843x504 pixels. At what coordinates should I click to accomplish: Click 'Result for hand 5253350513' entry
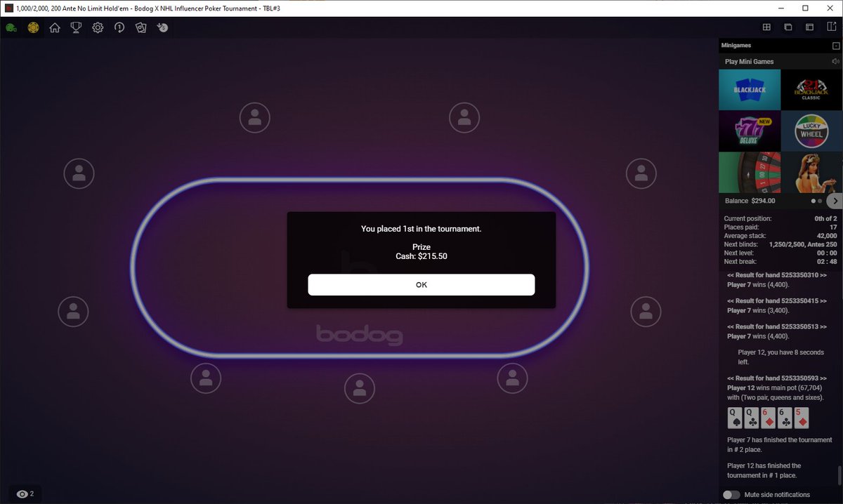pyautogui.click(x=776, y=326)
